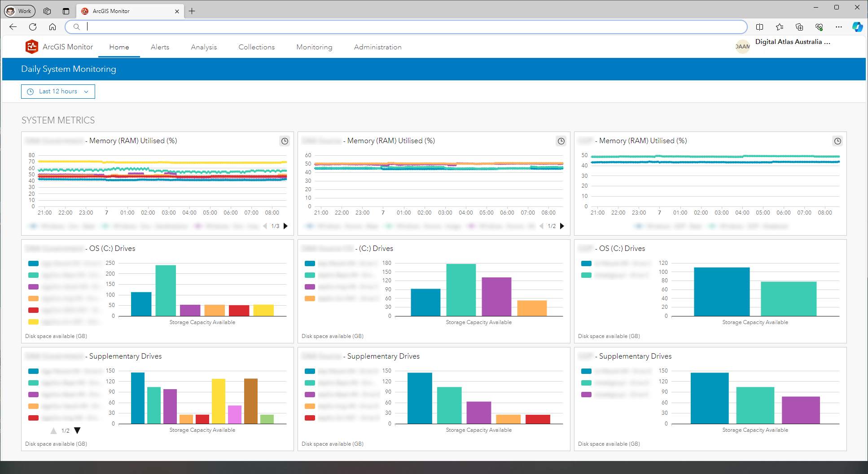Click the first legend color swatch in the OS Drives chart
868x474 pixels.
pyautogui.click(x=33, y=263)
